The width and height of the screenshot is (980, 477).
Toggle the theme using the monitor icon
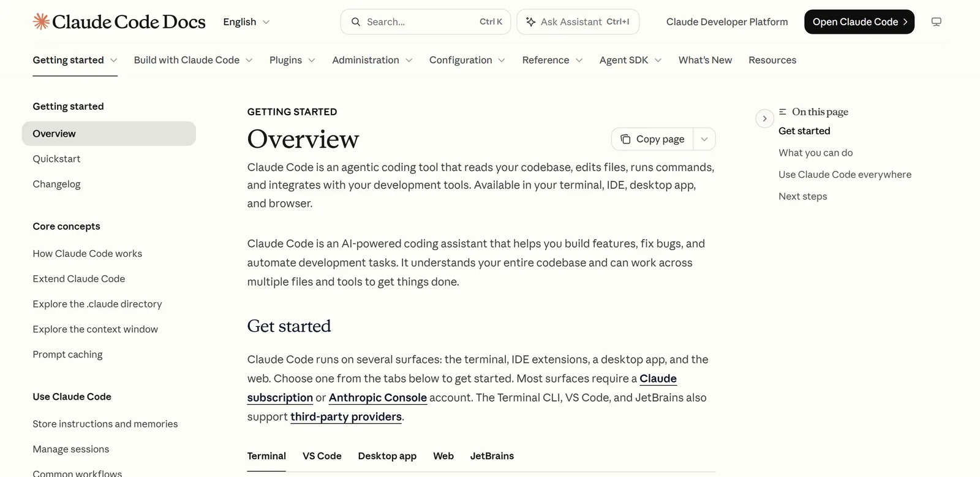pyautogui.click(x=937, y=22)
